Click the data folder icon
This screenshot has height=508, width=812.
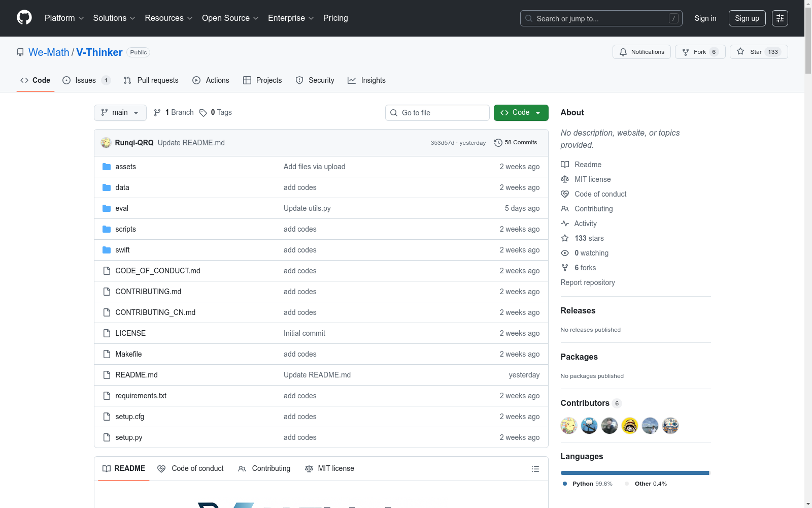click(x=107, y=187)
